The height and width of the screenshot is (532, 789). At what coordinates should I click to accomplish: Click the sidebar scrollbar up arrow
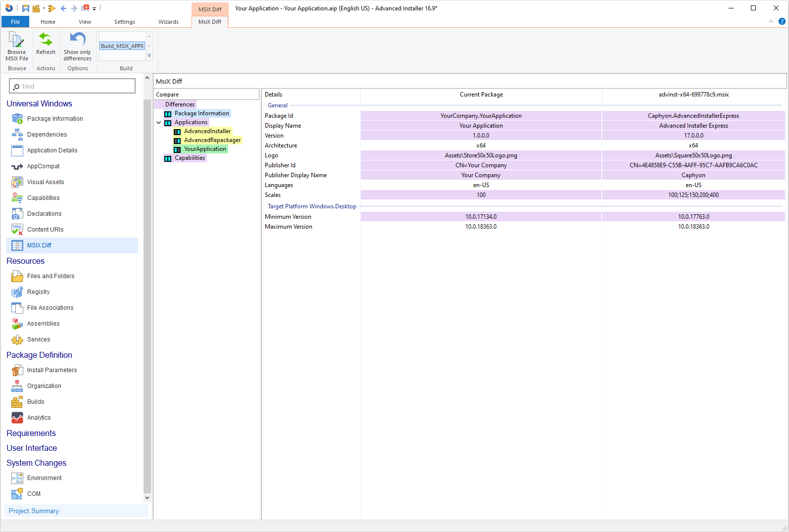tap(147, 78)
